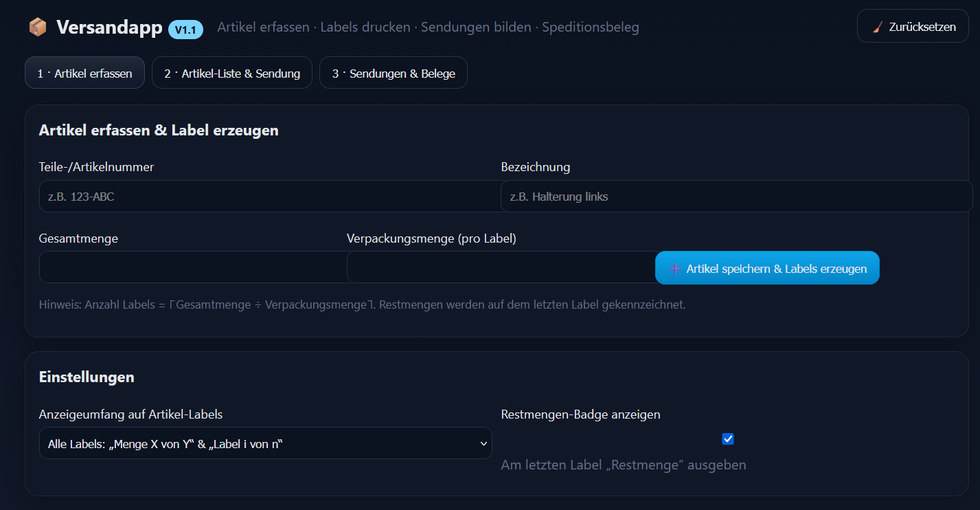Click the Am letzten Label Restmenge ausgeben text
This screenshot has height=510, width=980.
[x=623, y=465]
